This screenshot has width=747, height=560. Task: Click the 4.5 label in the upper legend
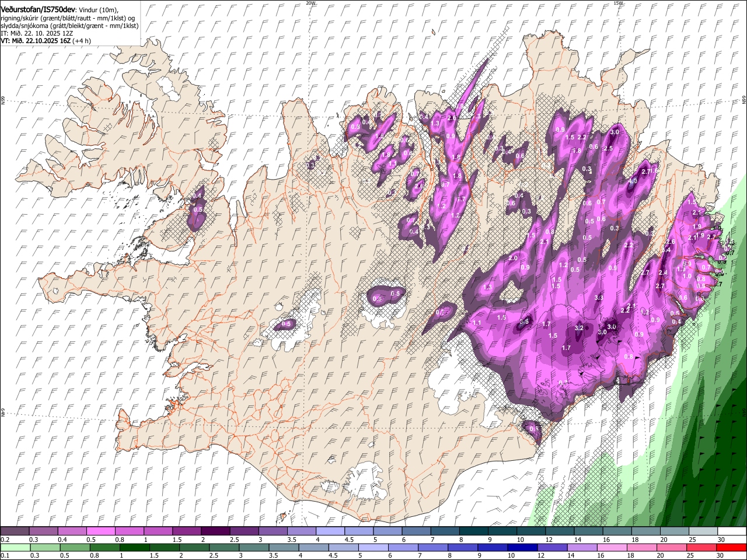click(348, 540)
